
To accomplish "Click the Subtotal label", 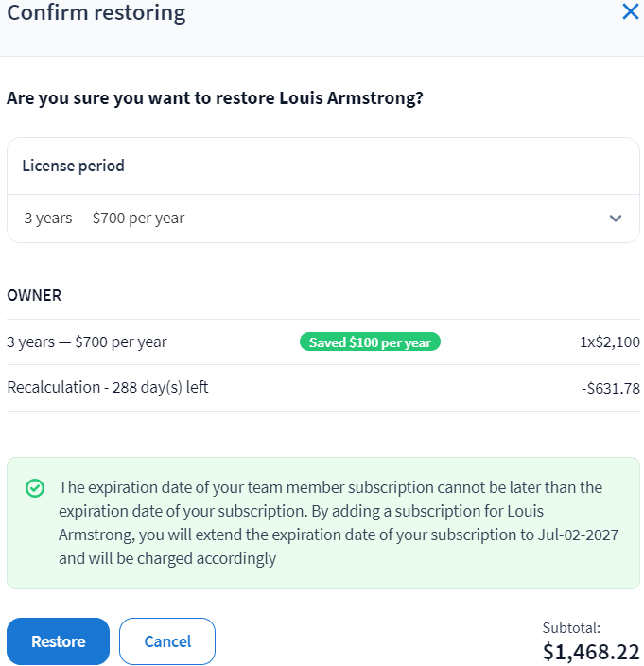I will click(571, 627).
